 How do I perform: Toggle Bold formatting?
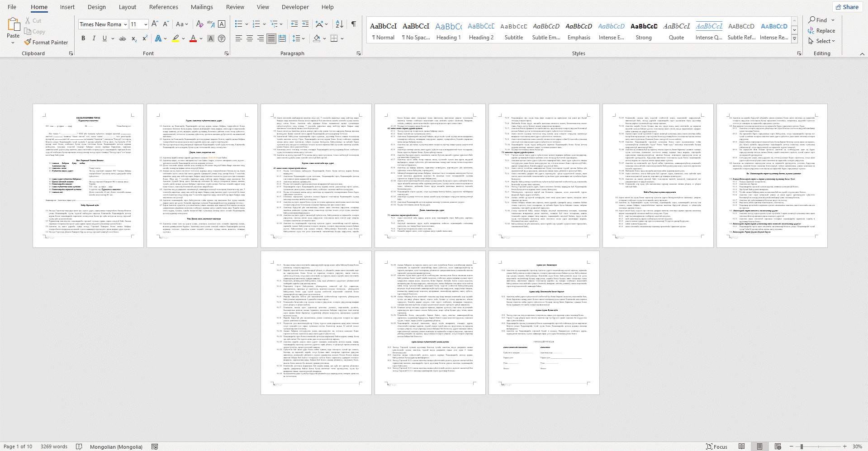pyautogui.click(x=83, y=38)
